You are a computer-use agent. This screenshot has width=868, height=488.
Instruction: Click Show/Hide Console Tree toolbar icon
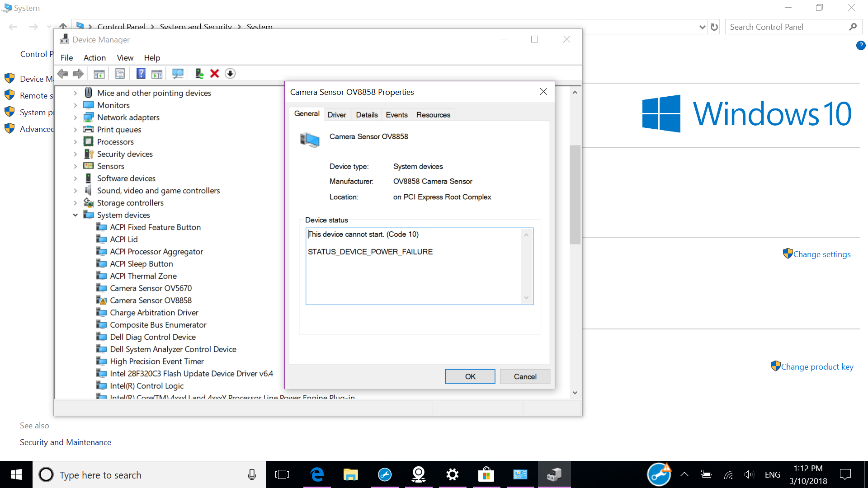[99, 74]
